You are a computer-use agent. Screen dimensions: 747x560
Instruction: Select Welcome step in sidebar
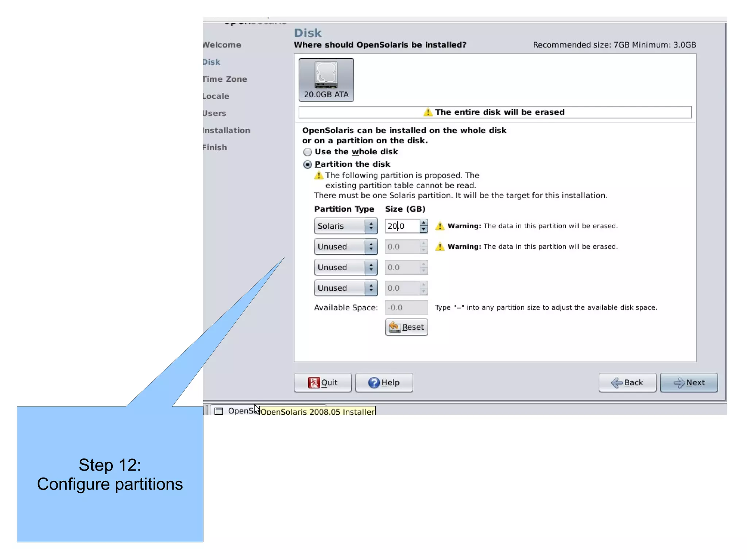coord(222,45)
